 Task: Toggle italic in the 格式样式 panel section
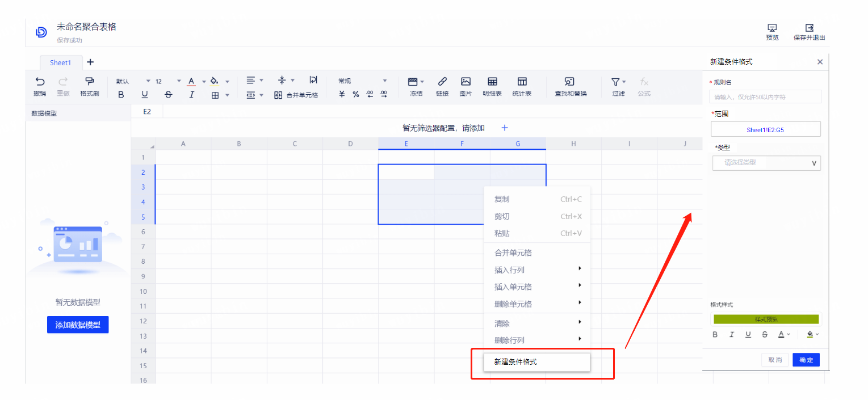point(732,335)
